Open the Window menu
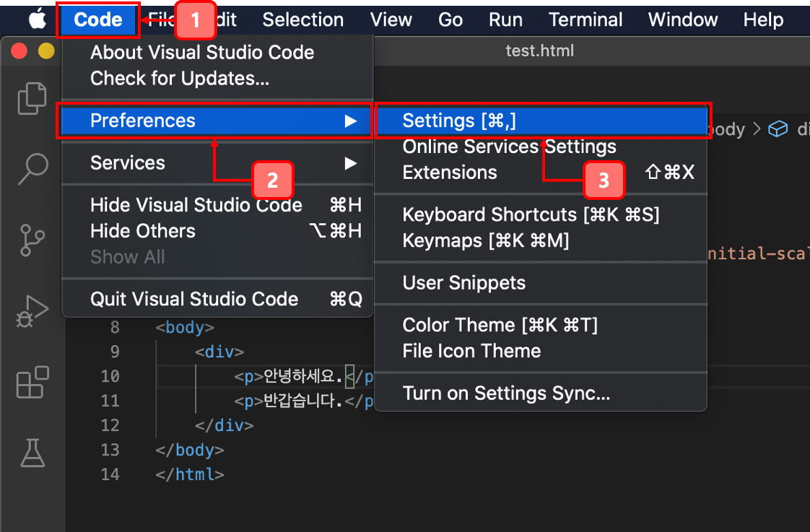 [683, 19]
